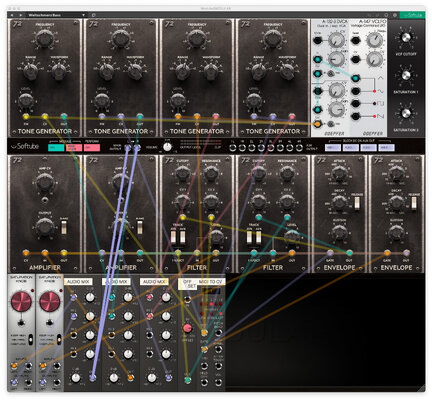The width and height of the screenshot is (432, 400).
Task: Click the second Filter IN jack
Action: point(273,253)
